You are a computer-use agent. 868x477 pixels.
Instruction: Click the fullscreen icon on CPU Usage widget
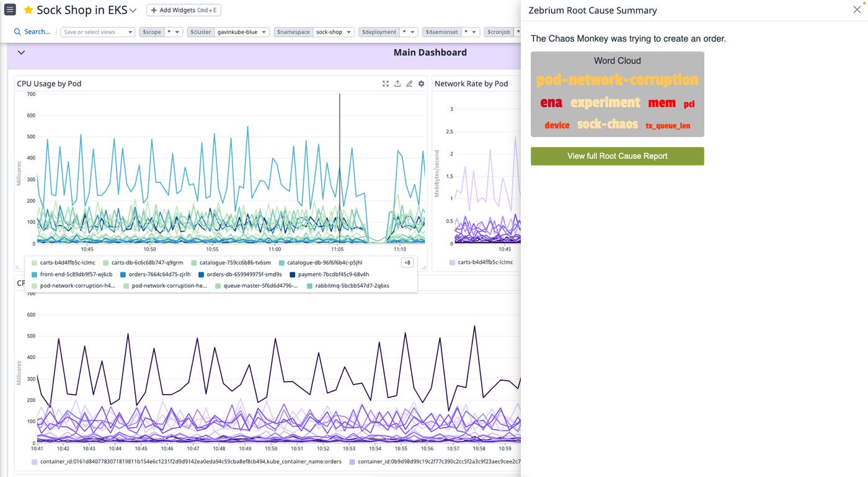[386, 84]
